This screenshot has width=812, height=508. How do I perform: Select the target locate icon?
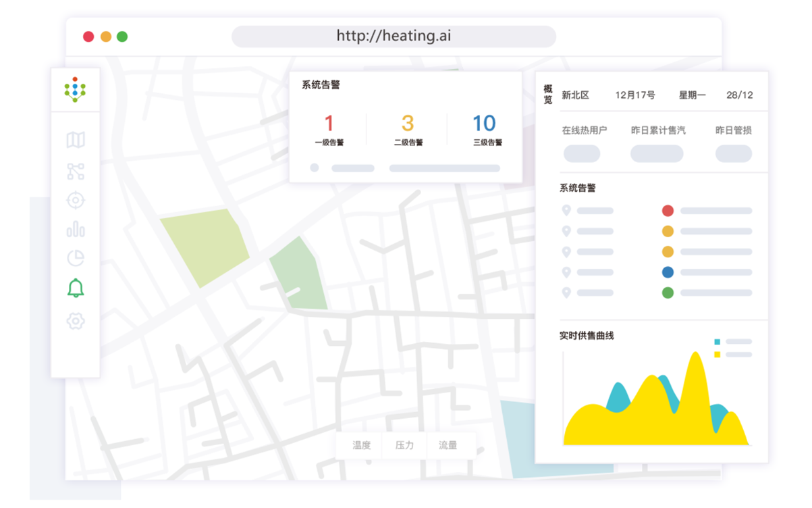click(x=76, y=200)
